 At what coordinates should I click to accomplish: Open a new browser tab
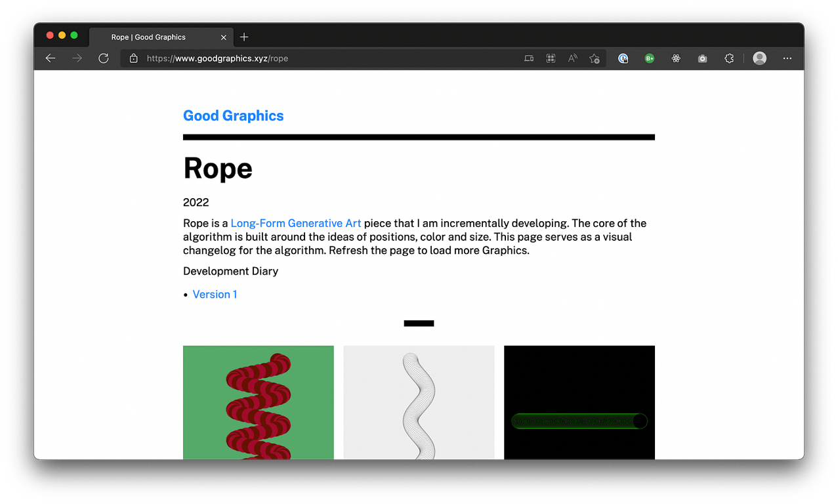coord(244,37)
